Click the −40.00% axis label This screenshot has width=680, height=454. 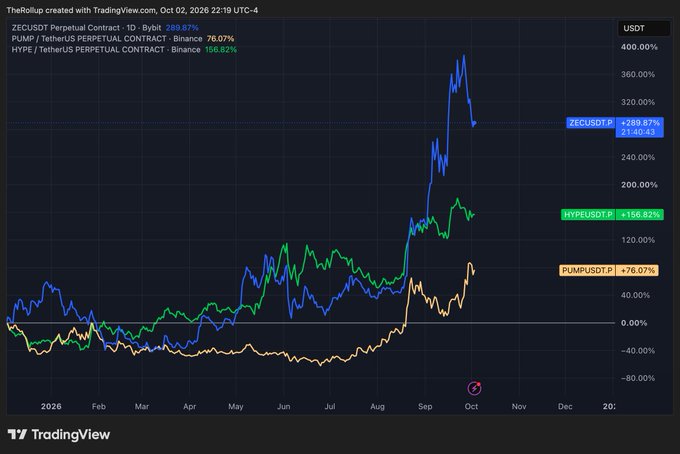[638, 350]
